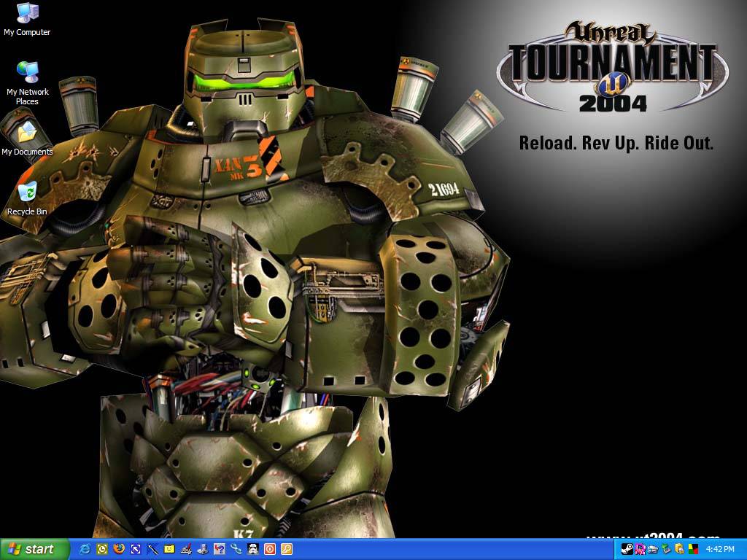Click the olive clock icon in Quick Launch
Screen dimensions: 747x560
(102, 549)
